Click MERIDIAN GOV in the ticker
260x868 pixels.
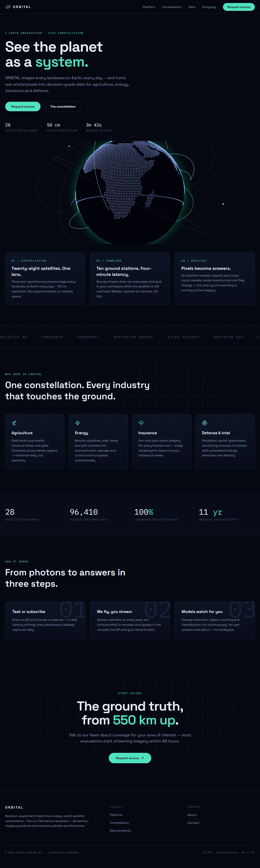point(228,337)
